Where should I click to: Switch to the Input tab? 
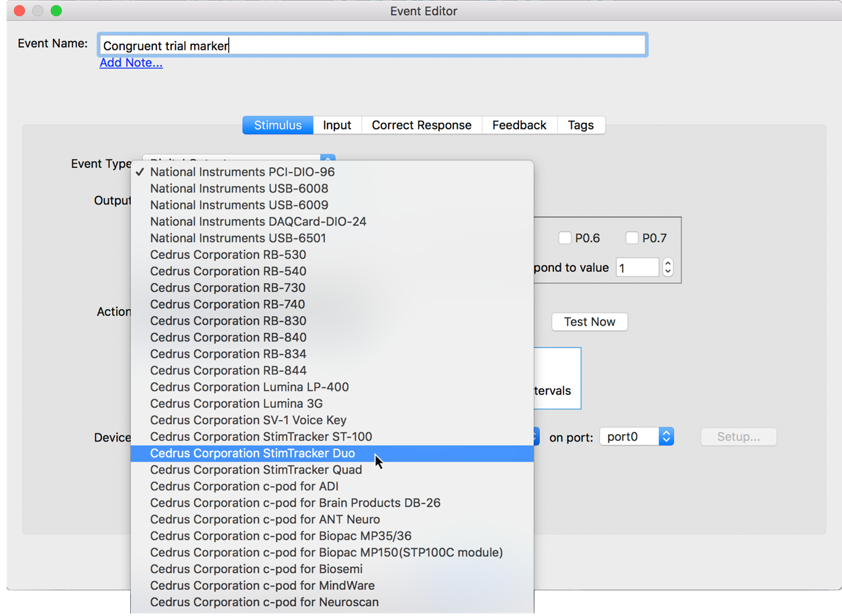click(337, 125)
